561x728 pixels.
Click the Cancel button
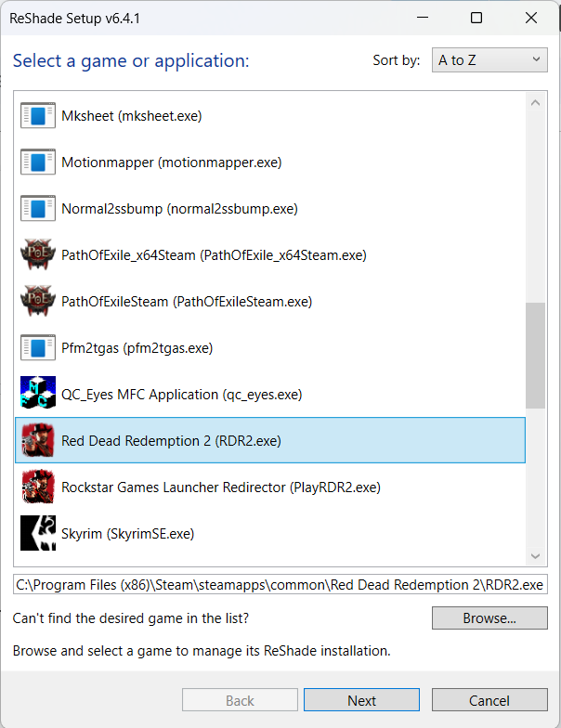click(x=489, y=700)
